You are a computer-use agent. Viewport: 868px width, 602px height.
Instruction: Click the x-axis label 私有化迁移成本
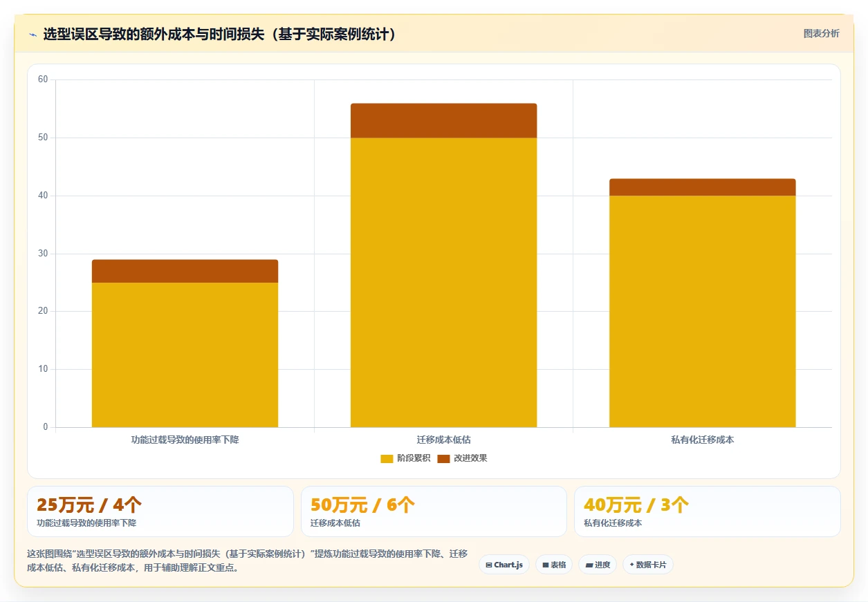pos(702,440)
